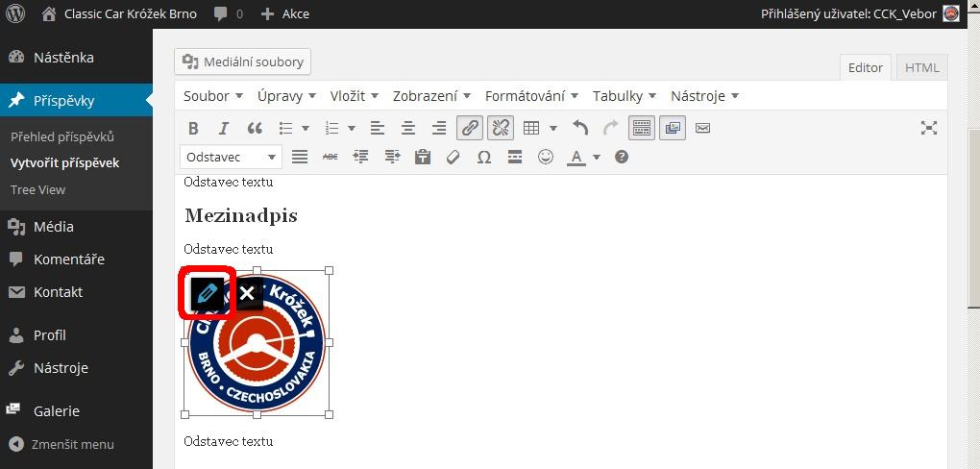The image size is (980, 469).
Task: Redo the last action
Action: [x=611, y=128]
